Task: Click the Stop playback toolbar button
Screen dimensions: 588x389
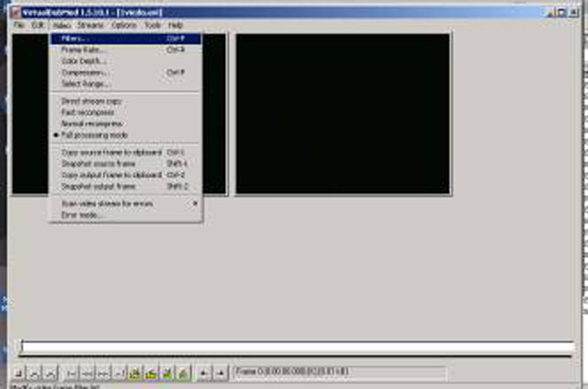Action: [x=18, y=373]
